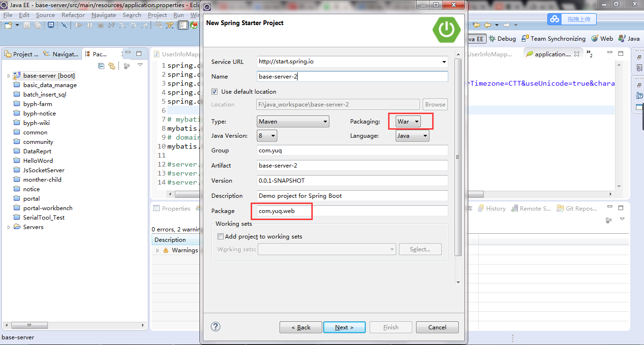
Task: Toggle Link with Editor in Package Explorer
Action: click(x=112, y=66)
